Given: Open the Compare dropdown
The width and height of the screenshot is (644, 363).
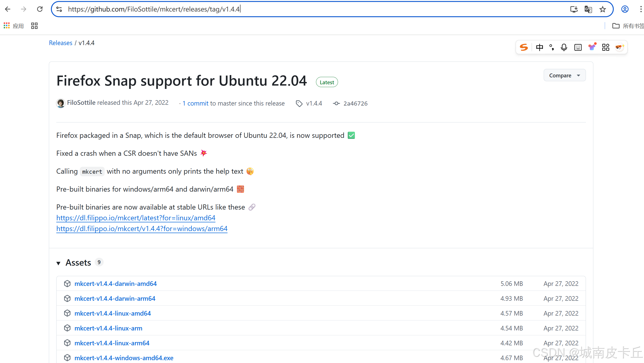Looking at the screenshot, I should pos(564,75).
